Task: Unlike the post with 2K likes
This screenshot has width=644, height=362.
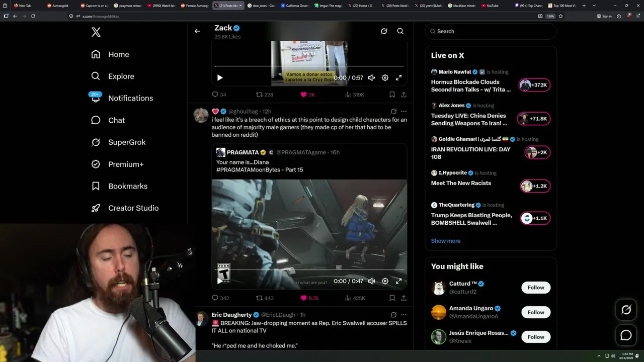Action: (307, 95)
